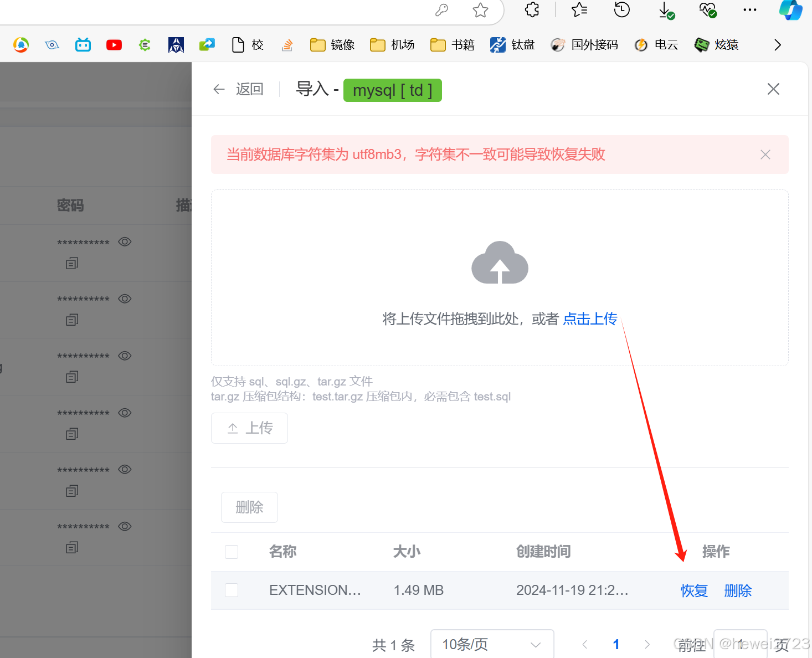View browsing history via clock icon

pyautogui.click(x=621, y=10)
